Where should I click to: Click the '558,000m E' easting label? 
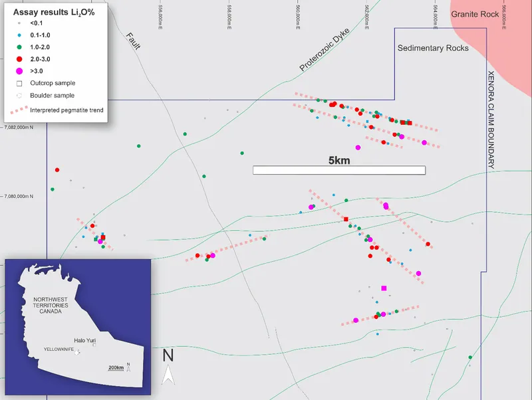point(229,17)
